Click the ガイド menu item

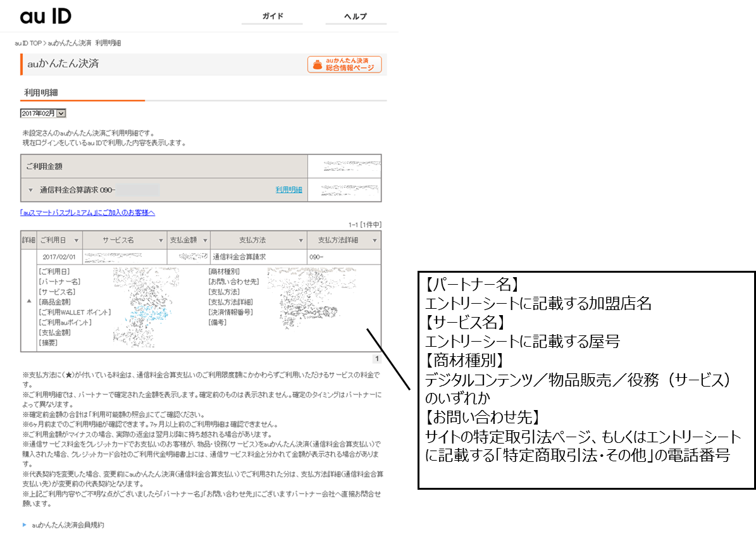pyautogui.click(x=272, y=16)
